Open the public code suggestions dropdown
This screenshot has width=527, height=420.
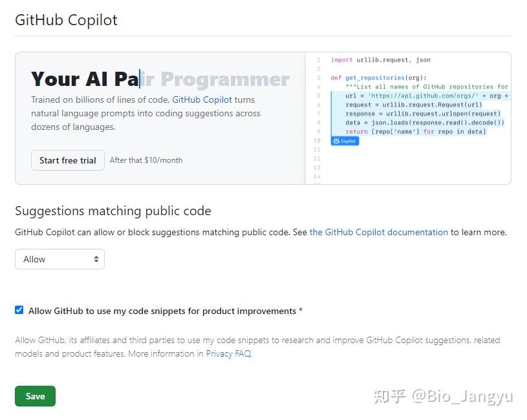59,259
